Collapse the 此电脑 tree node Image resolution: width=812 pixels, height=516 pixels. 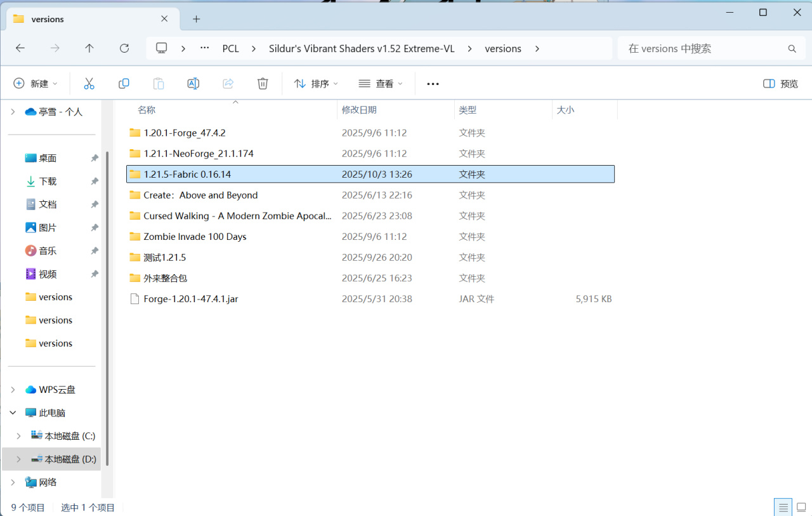point(13,413)
